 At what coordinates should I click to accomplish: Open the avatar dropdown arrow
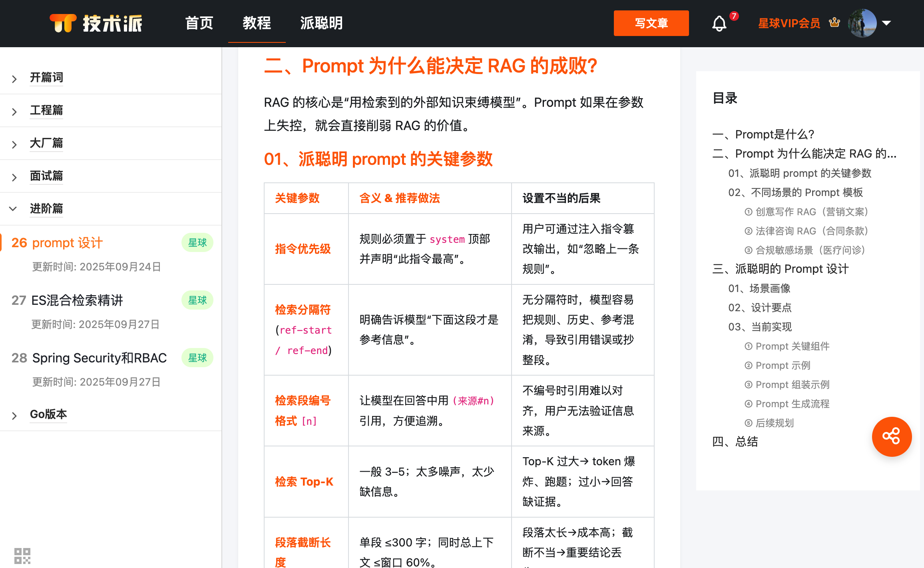point(886,23)
